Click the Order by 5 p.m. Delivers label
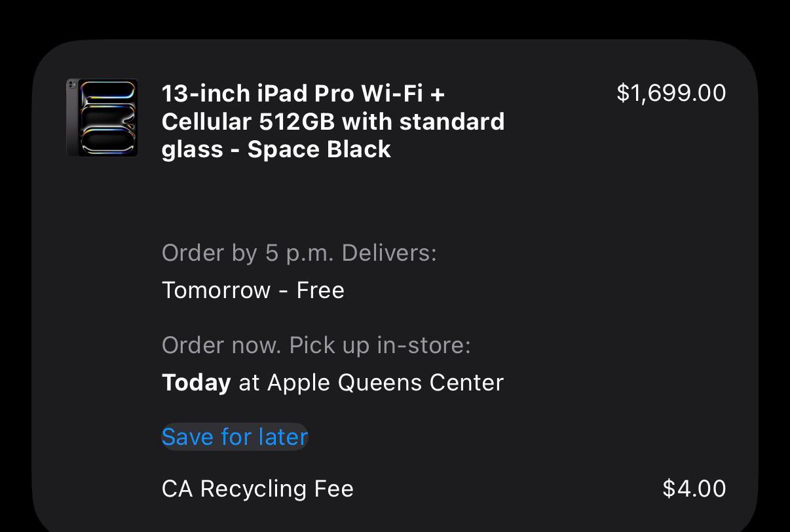The image size is (790, 532). [x=299, y=253]
